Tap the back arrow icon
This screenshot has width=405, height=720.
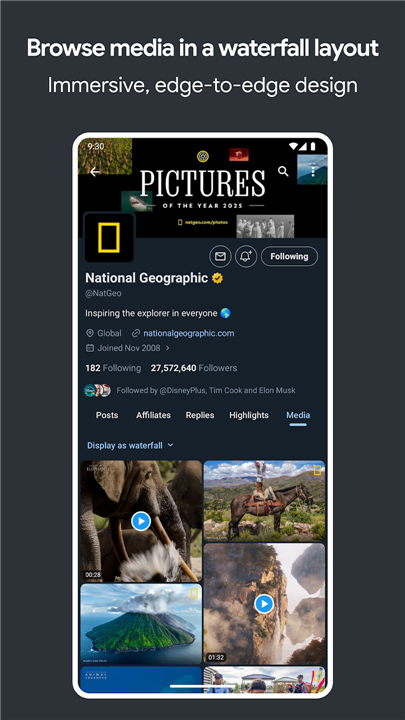95,172
